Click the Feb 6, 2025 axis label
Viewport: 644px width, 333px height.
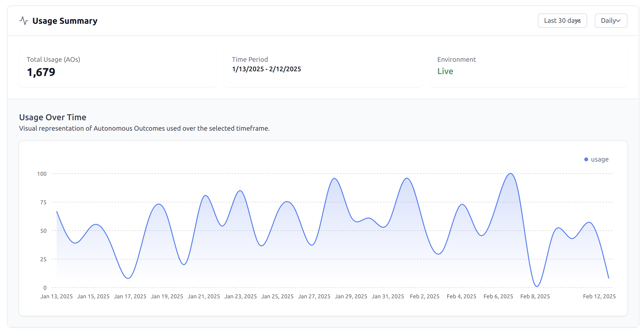coord(498,296)
